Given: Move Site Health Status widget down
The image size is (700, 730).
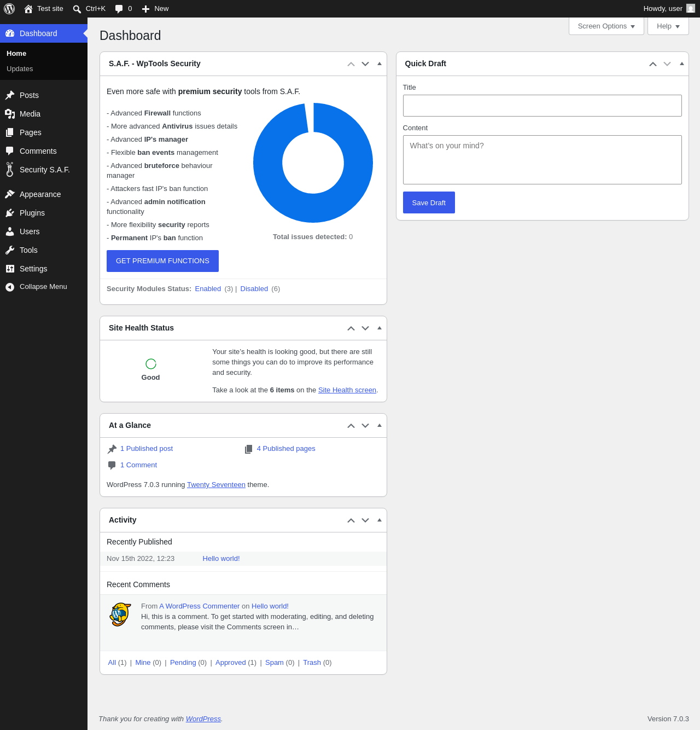Looking at the screenshot, I should [365, 328].
